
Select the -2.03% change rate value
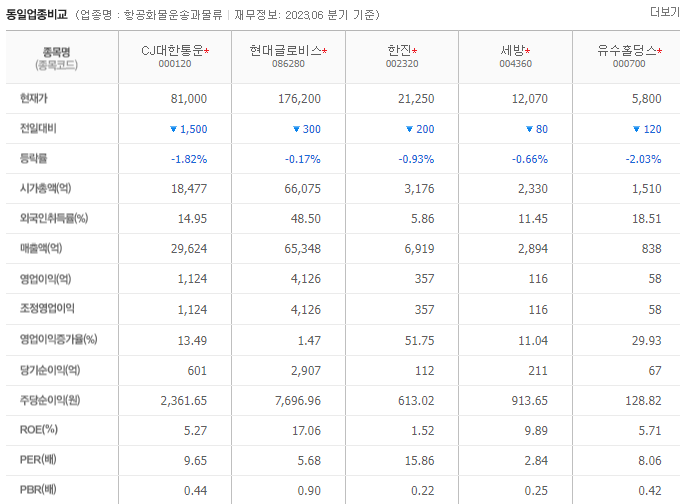click(x=643, y=159)
